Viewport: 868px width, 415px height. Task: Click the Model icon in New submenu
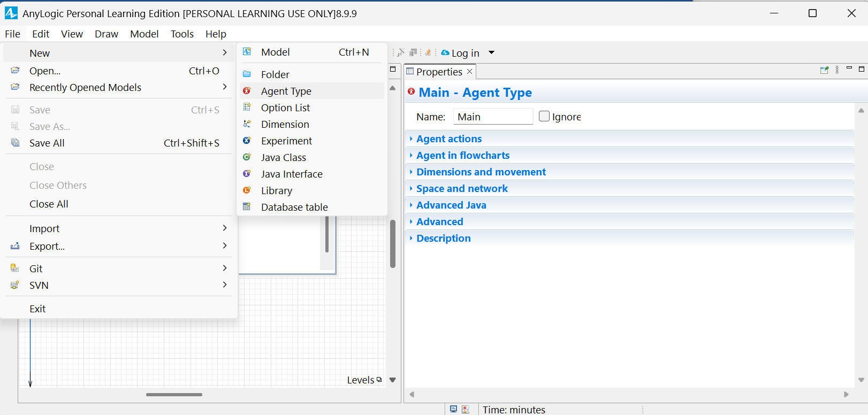(247, 52)
